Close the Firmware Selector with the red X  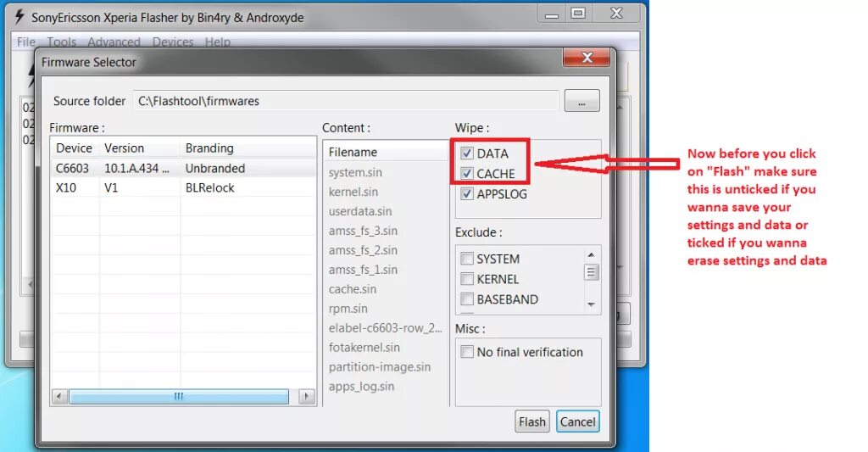[x=587, y=58]
